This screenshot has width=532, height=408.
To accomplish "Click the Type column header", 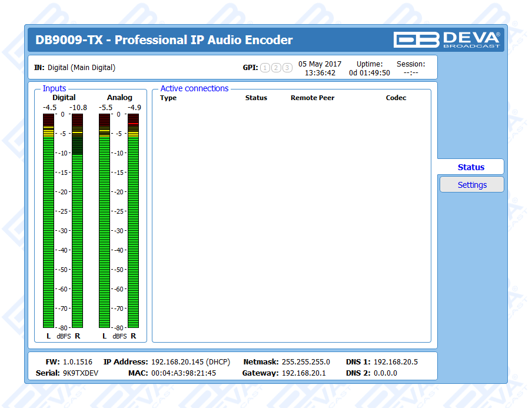I will coord(168,98).
